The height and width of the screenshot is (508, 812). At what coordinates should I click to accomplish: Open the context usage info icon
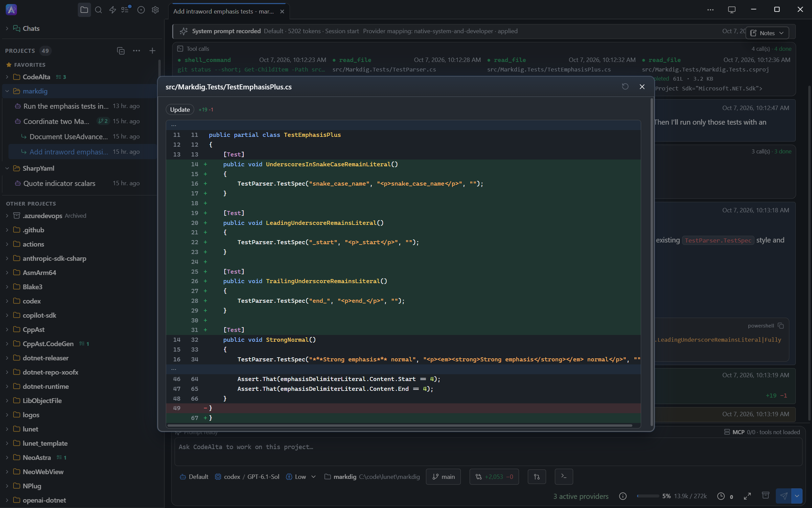(x=623, y=496)
